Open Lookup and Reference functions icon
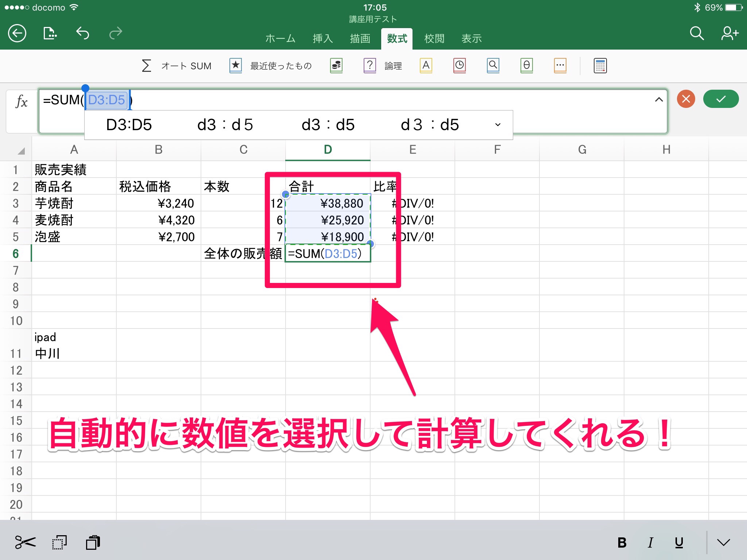Image resolution: width=747 pixels, height=560 pixels. point(493,66)
